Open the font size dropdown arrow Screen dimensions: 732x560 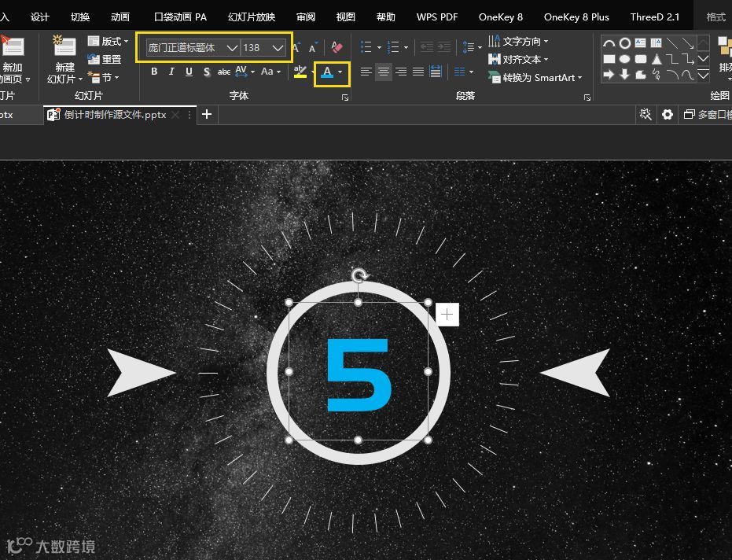click(x=278, y=48)
